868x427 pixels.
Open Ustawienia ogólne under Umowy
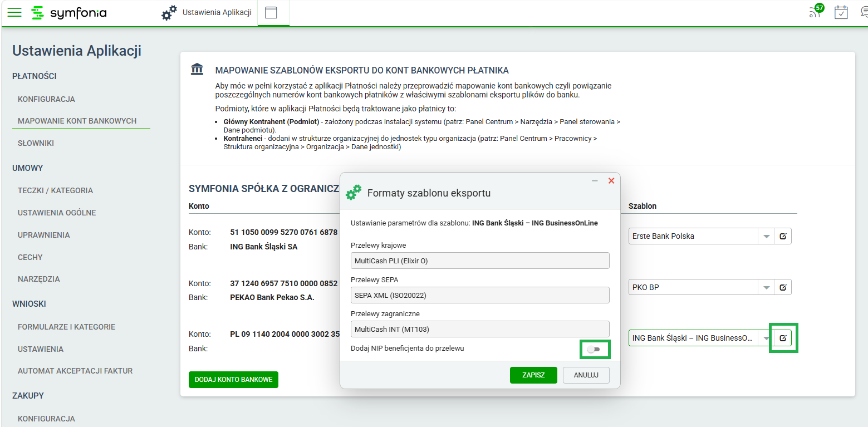tap(57, 213)
